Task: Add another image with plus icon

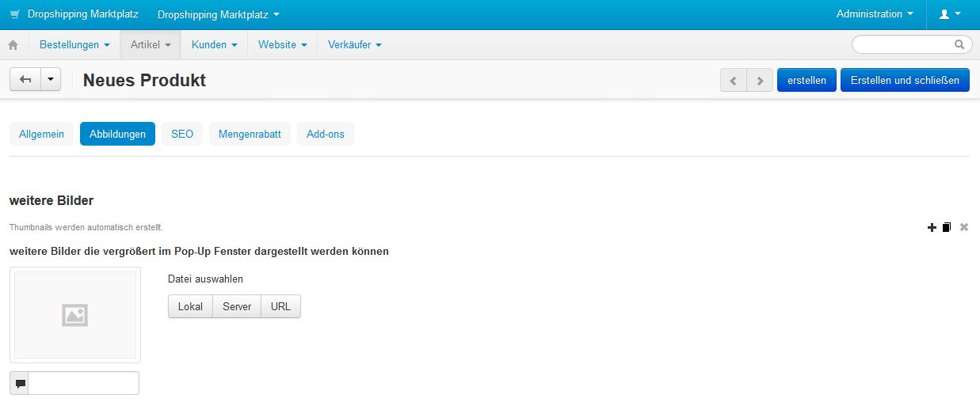Action: (932, 228)
